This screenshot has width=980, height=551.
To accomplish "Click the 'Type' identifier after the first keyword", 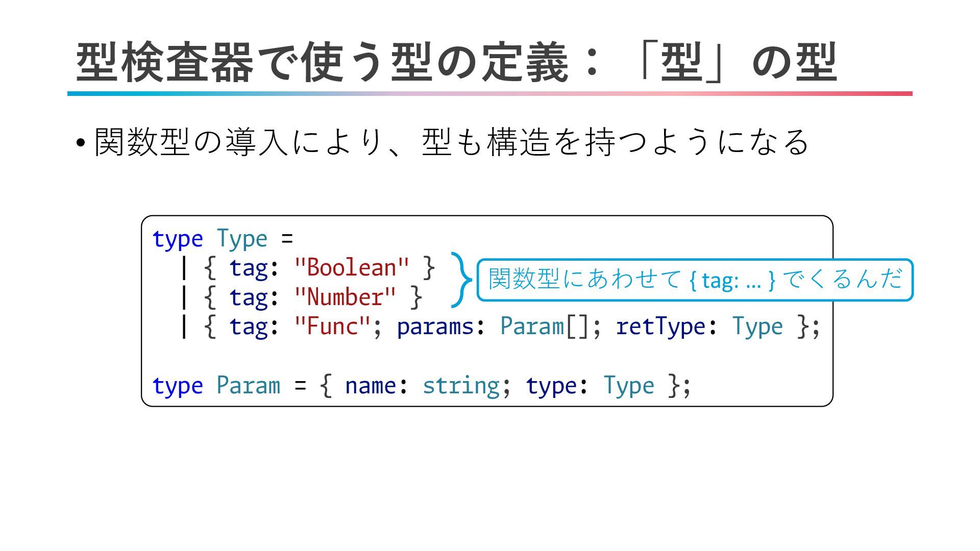I will click(241, 239).
